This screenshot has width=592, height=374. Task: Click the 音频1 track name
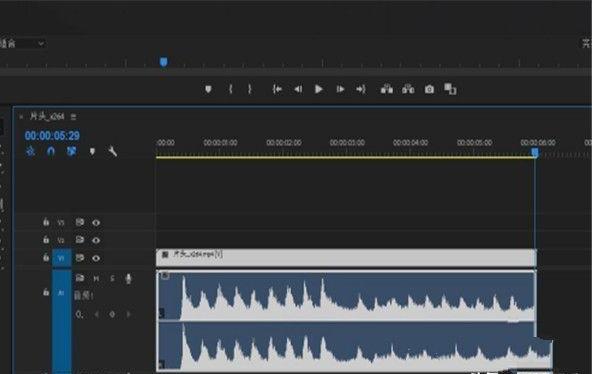tap(83, 296)
